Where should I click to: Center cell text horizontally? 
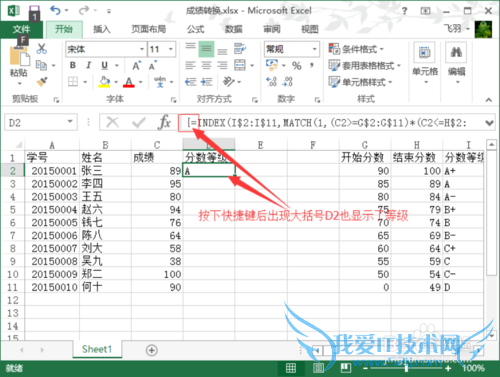pyautogui.click(x=206, y=65)
